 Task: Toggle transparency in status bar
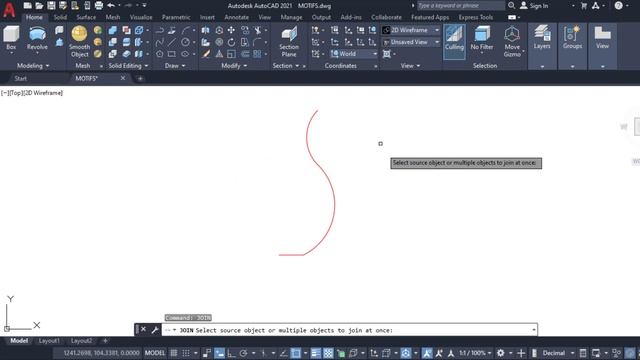tap(328, 353)
